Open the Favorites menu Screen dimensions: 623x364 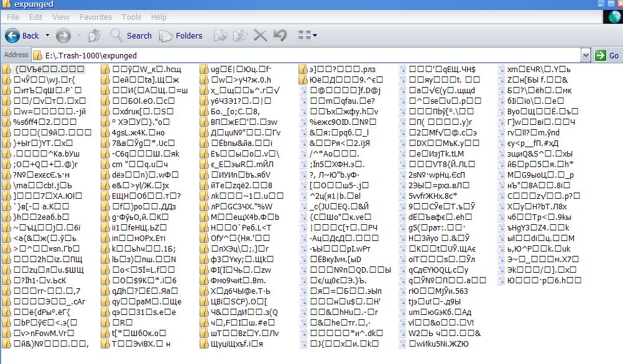click(x=96, y=17)
